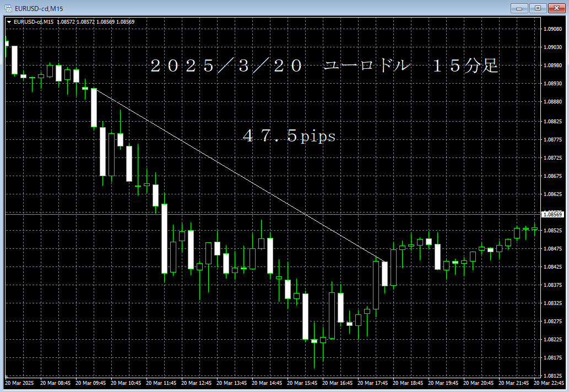Screen dimensions: 569x392
Task: Maximize the EURUSD-cd,M15 chart window
Action: click(538, 8)
